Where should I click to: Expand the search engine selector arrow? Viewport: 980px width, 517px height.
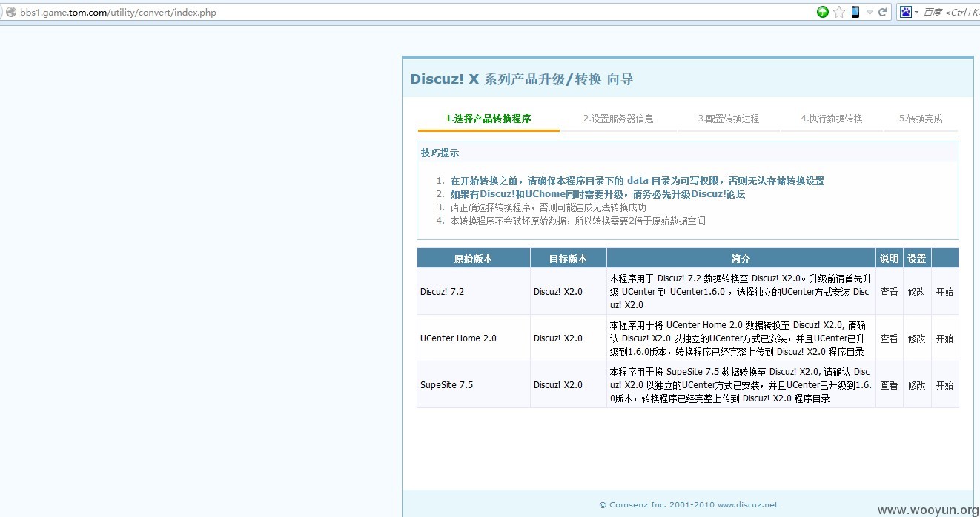[916, 13]
